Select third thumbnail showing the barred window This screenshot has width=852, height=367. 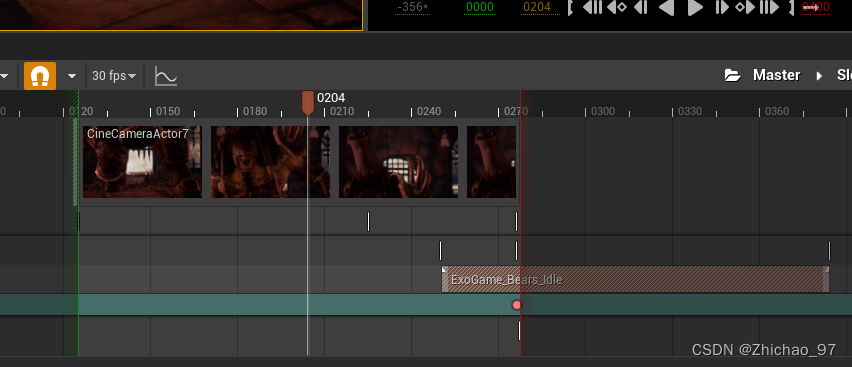(x=398, y=162)
